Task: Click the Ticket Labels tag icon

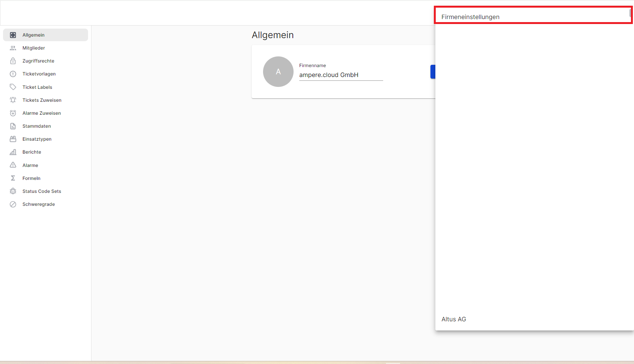Action: (x=13, y=87)
